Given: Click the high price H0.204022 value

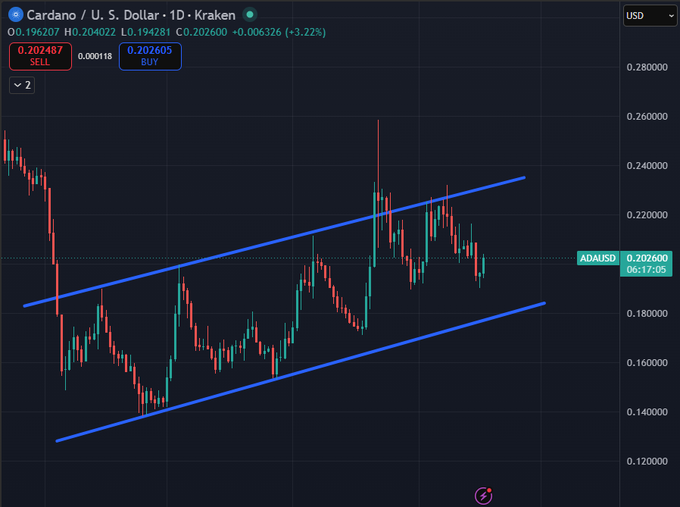Looking at the screenshot, I should [90, 32].
